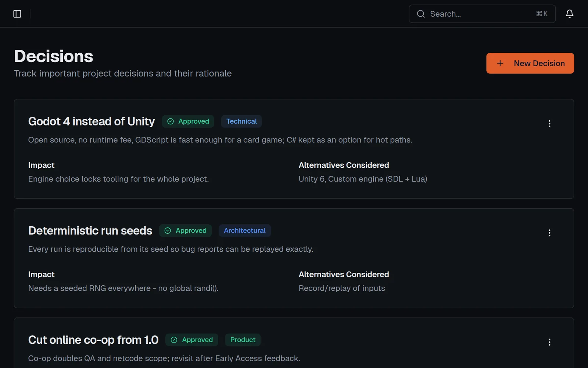Click 'Alternatives Considered' heading in Deterministic run seeds card
The height and width of the screenshot is (368, 588).
[344, 275]
